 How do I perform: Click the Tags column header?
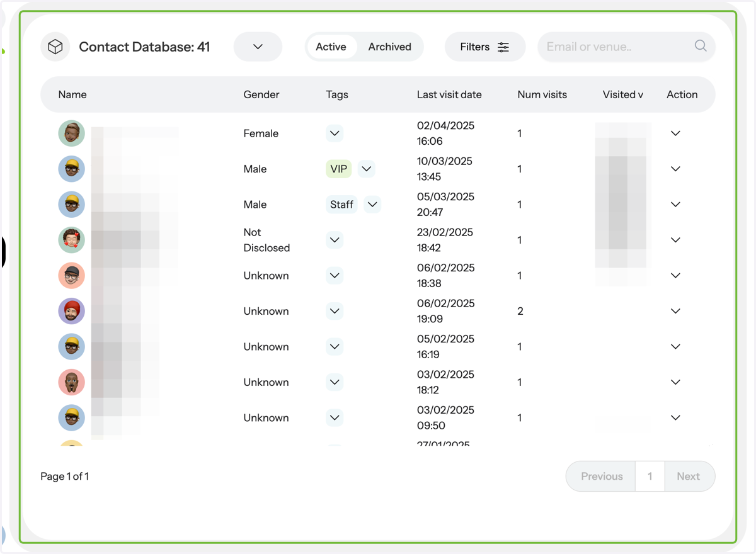pyautogui.click(x=337, y=94)
